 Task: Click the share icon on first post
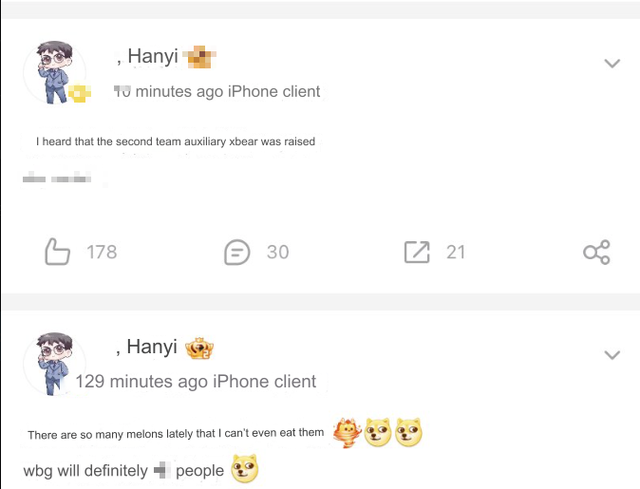click(x=596, y=252)
